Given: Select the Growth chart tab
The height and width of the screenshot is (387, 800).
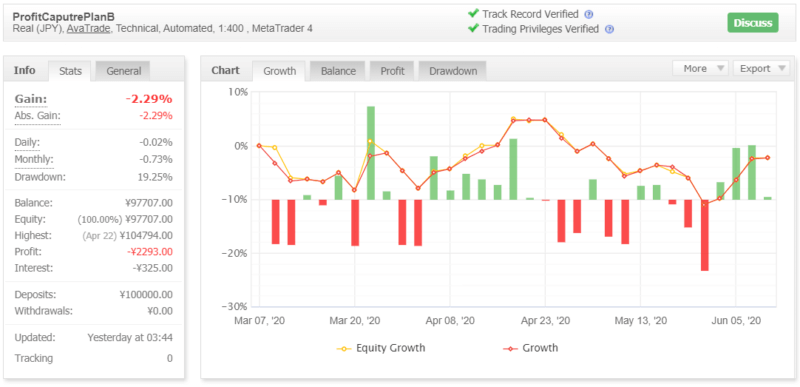Looking at the screenshot, I should click(x=279, y=71).
